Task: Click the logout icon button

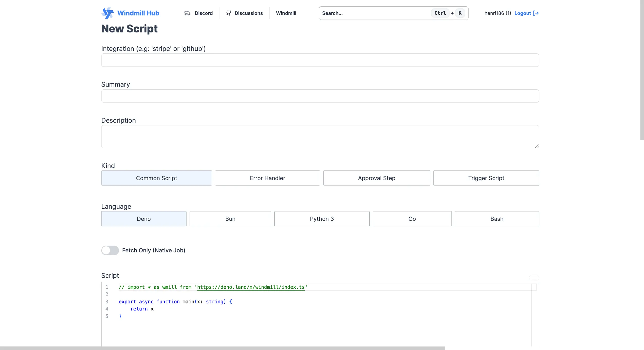Action: 536,13
